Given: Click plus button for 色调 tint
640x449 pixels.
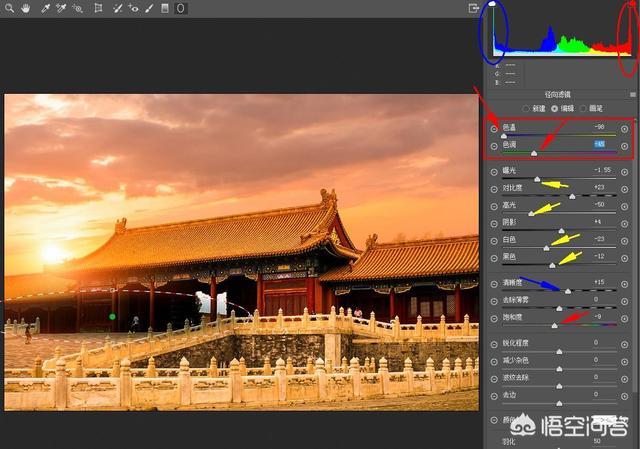Looking at the screenshot, I should point(624,146).
